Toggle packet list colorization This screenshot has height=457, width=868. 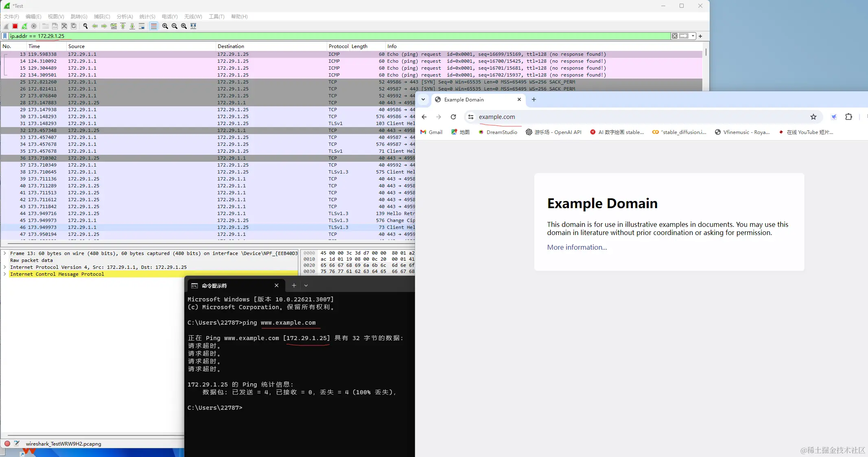(154, 26)
